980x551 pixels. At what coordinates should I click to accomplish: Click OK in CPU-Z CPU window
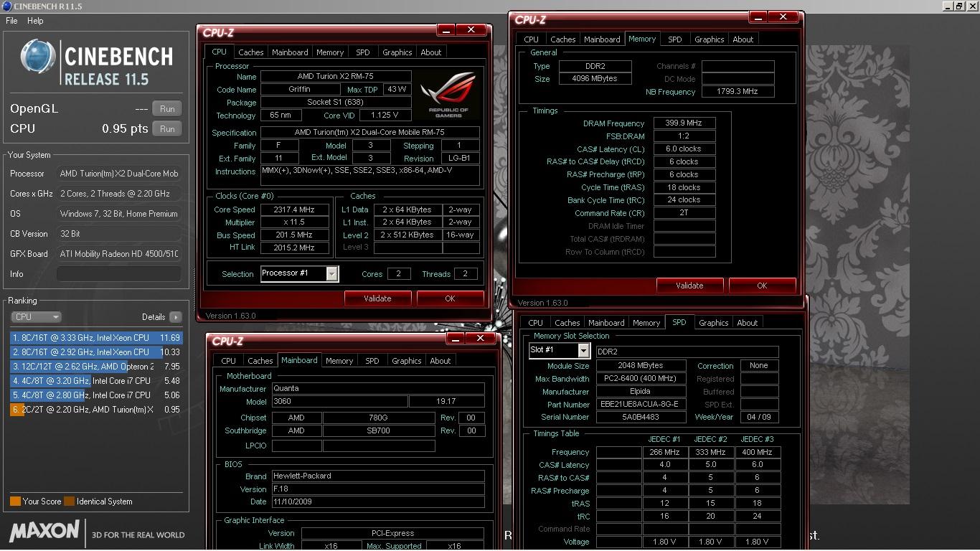450,298
